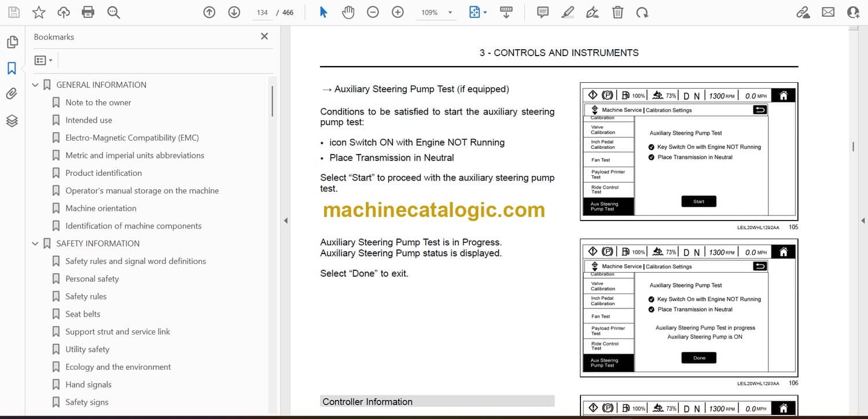The image size is (868, 419).
Task: Select the Highlight text pen tool
Action: 568,12
